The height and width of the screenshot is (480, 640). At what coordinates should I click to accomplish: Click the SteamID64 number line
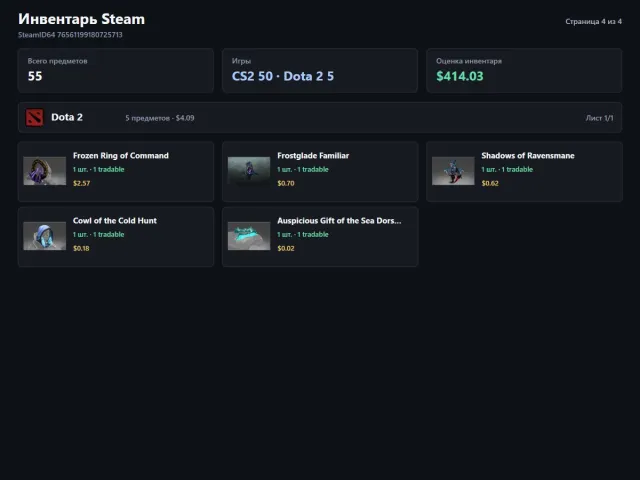[70, 35]
